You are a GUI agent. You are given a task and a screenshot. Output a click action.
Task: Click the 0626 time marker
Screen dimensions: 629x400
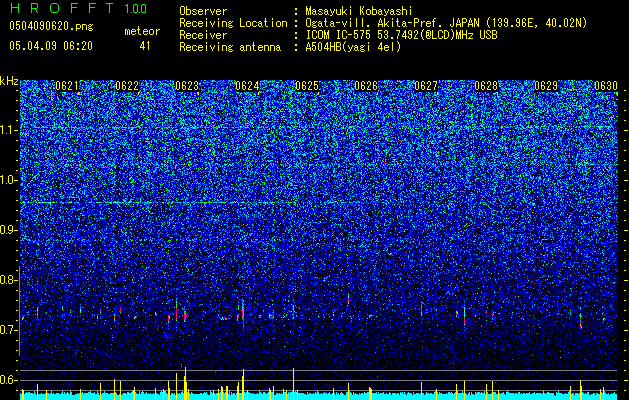[366, 86]
